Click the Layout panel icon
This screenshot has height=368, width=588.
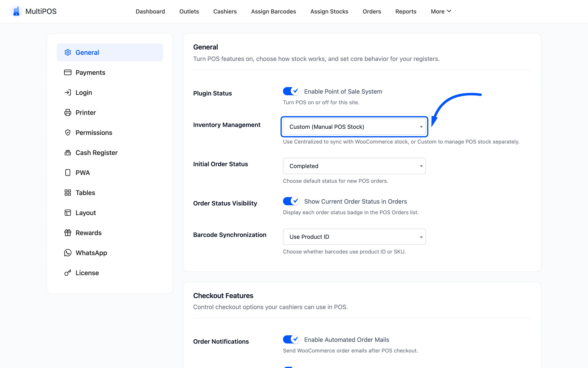tap(68, 213)
